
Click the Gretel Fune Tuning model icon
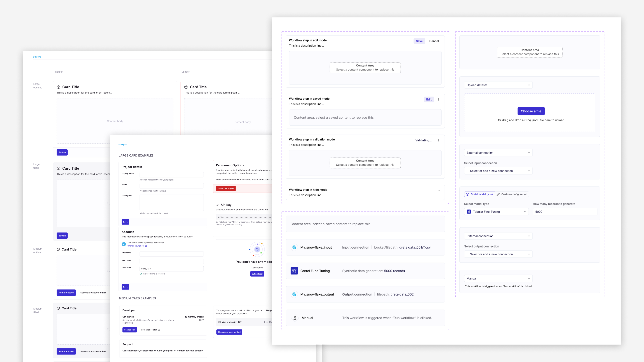pyautogui.click(x=294, y=271)
